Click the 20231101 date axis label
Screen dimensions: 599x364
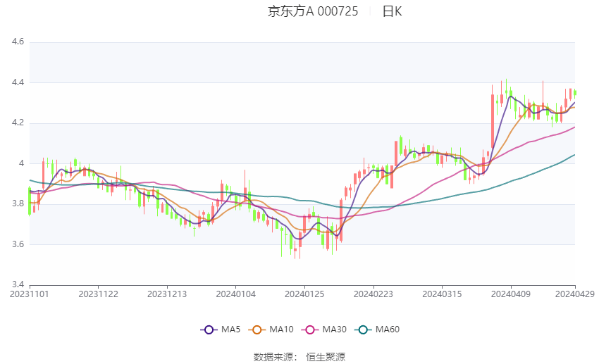coord(30,294)
